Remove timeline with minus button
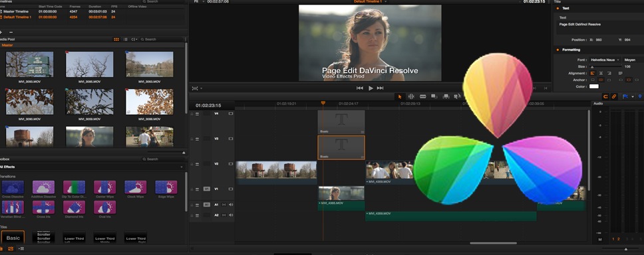This screenshot has width=644, height=255. point(11,32)
